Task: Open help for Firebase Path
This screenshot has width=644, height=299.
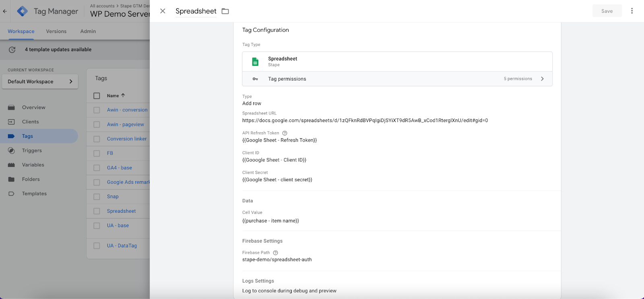Action: [x=275, y=253]
